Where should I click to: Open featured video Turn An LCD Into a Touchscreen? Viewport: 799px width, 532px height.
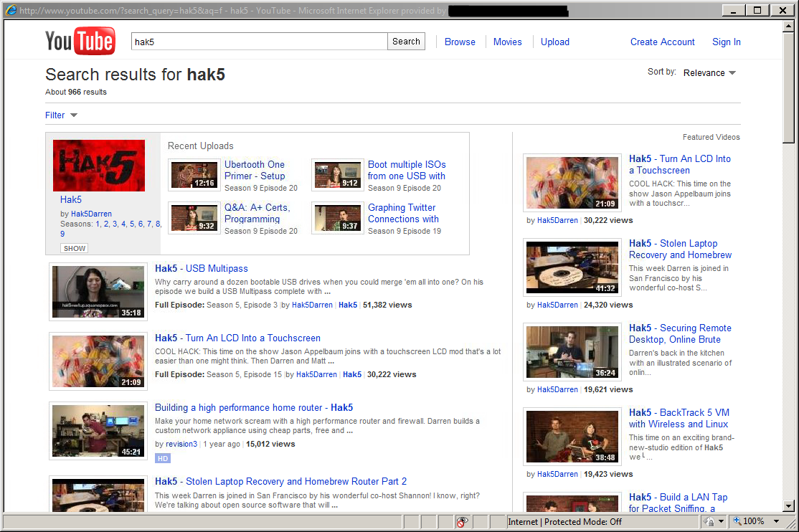point(680,165)
